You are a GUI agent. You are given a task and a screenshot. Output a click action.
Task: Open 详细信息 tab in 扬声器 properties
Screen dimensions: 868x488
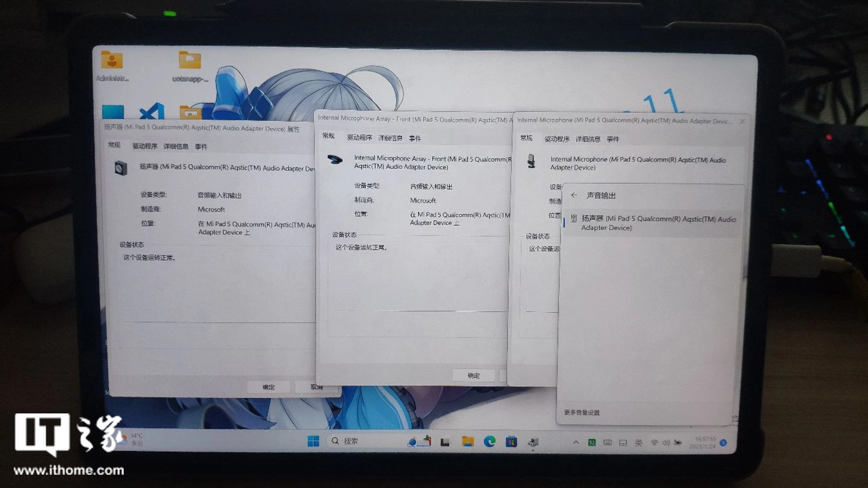point(176,146)
